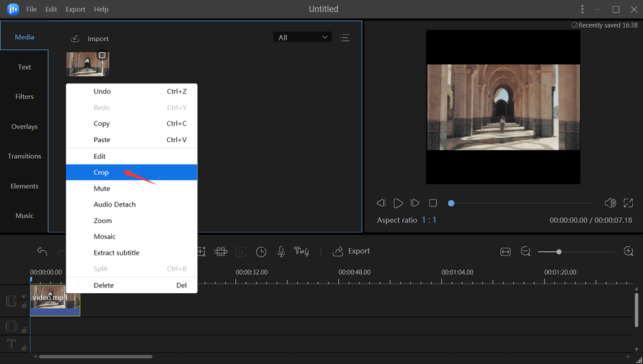This screenshot has width=643, height=364.
Task: Toggle the lock on the text track
Action: 24,347
